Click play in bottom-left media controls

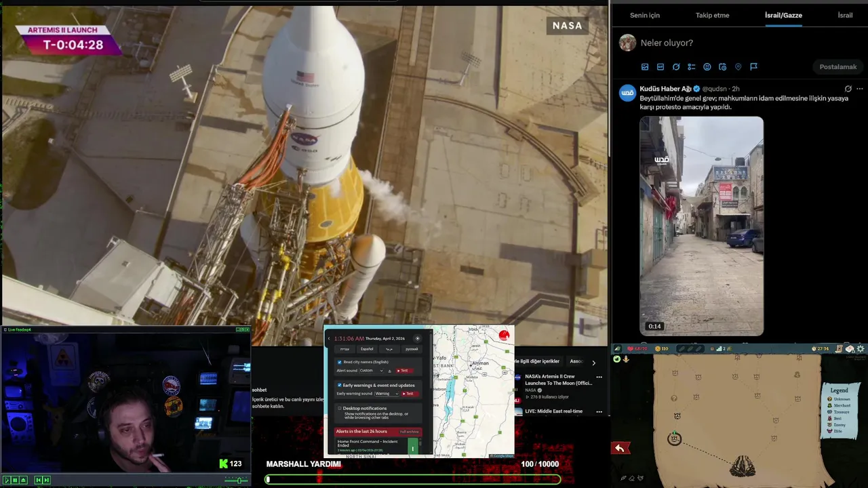tap(6, 480)
